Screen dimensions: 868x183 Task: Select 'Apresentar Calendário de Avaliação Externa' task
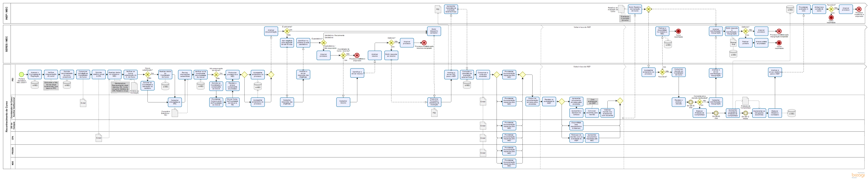click(451, 9)
